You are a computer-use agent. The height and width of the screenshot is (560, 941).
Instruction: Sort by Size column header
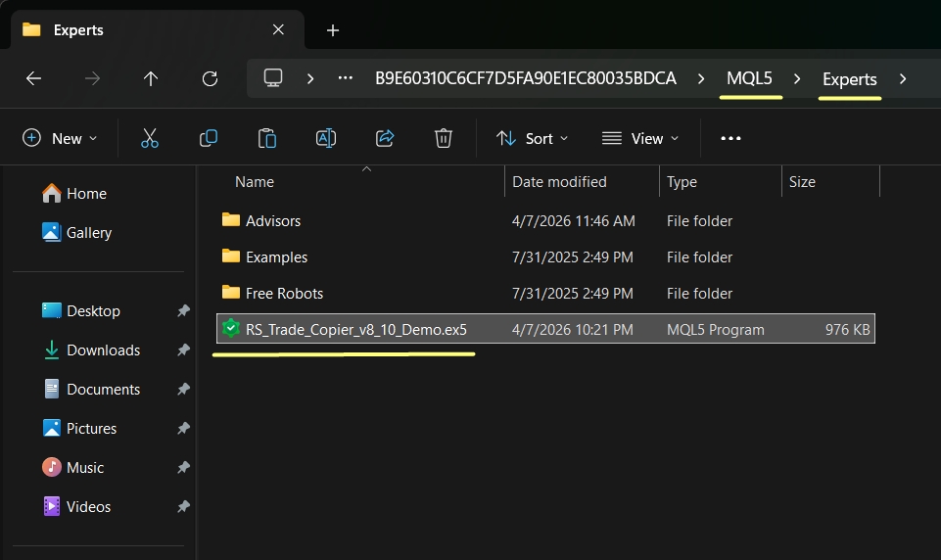click(802, 182)
